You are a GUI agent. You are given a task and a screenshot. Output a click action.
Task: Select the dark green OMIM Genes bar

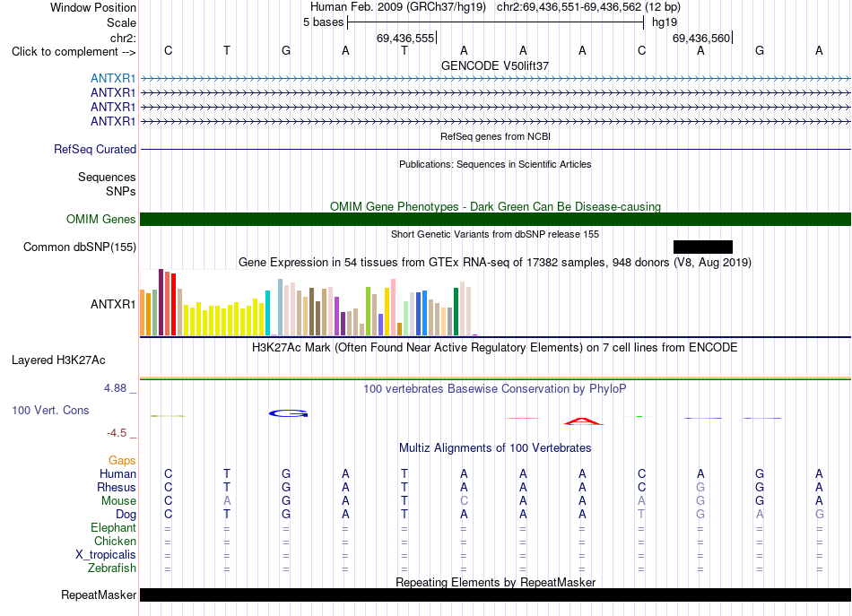click(495, 219)
